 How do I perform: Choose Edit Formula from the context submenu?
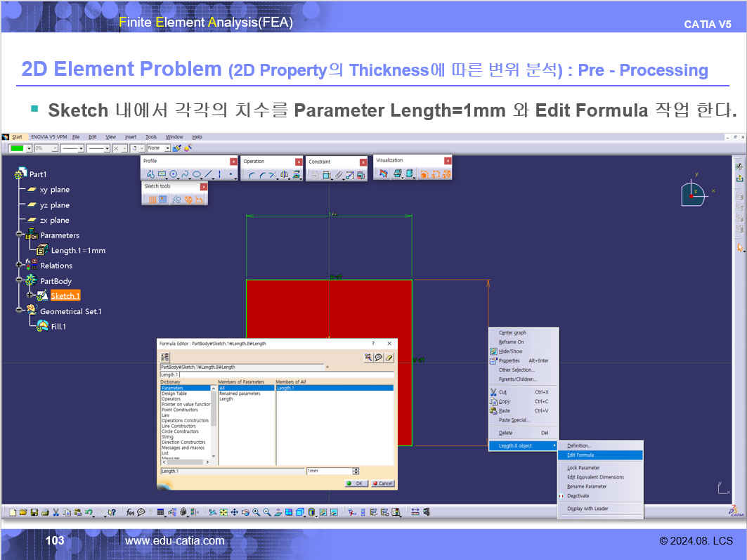click(580, 455)
